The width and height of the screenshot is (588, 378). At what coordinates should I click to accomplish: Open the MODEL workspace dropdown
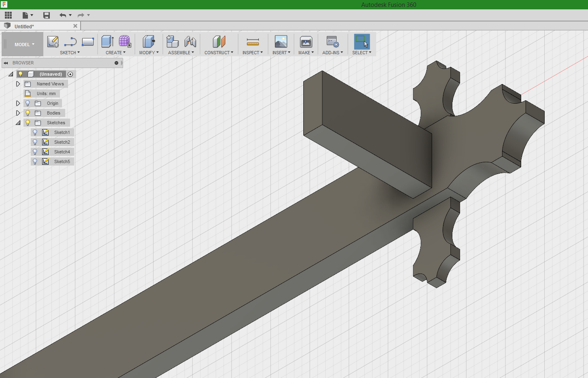click(x=24, y=45)
